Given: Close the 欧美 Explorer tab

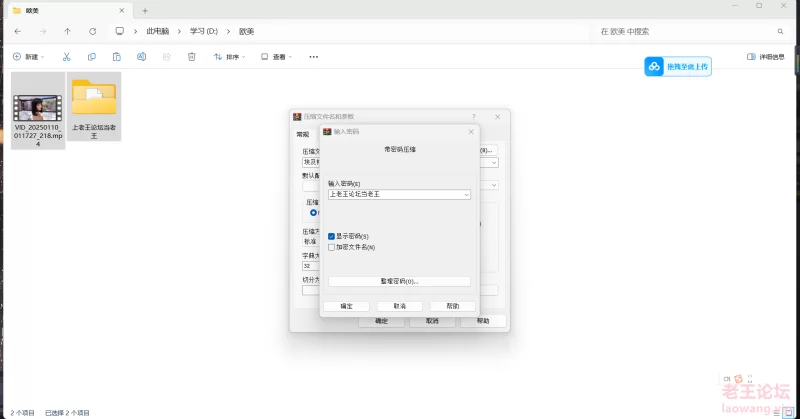Looking at the screenshot, I should pos(121,10).
